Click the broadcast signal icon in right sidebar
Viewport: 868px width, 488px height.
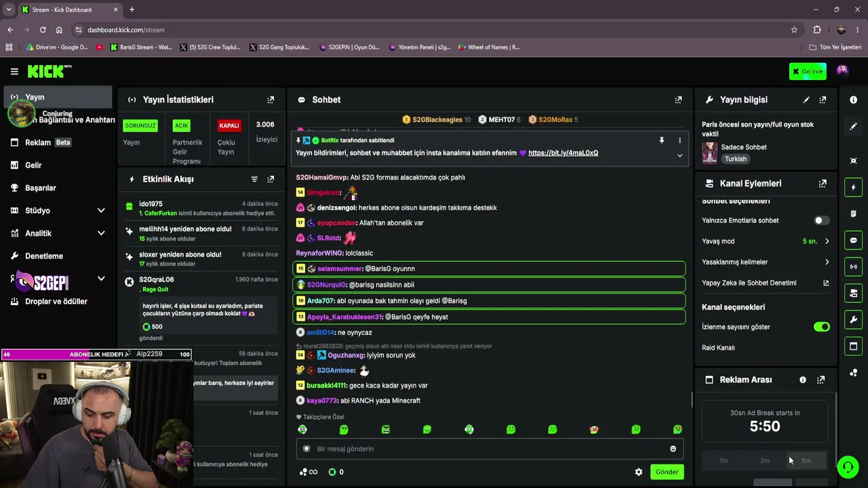coord(853,267)
